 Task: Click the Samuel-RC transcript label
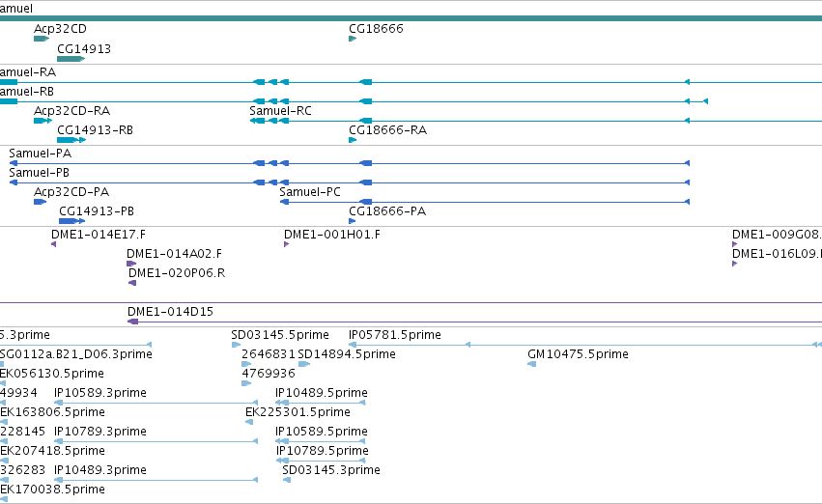pyautogui.click(x=280, y=111)
